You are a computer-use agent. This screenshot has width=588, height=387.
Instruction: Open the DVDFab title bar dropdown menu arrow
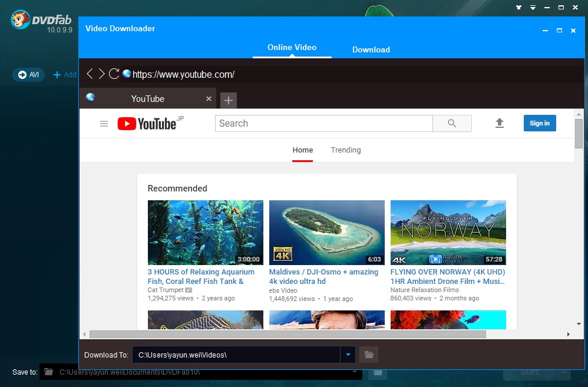pyautogui.click(x=533, y=8)
